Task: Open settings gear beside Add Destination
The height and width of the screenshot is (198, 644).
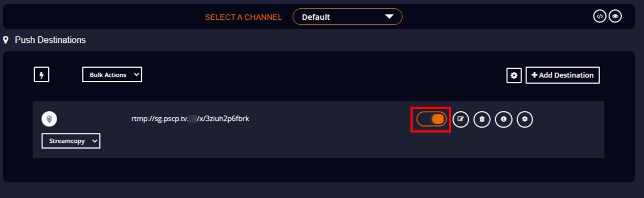Action: pos(514,75)
